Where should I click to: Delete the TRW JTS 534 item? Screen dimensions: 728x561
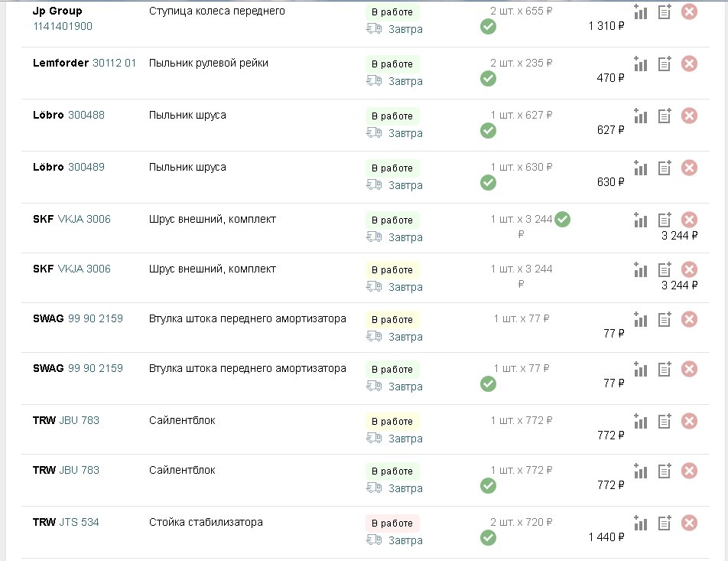689,523
